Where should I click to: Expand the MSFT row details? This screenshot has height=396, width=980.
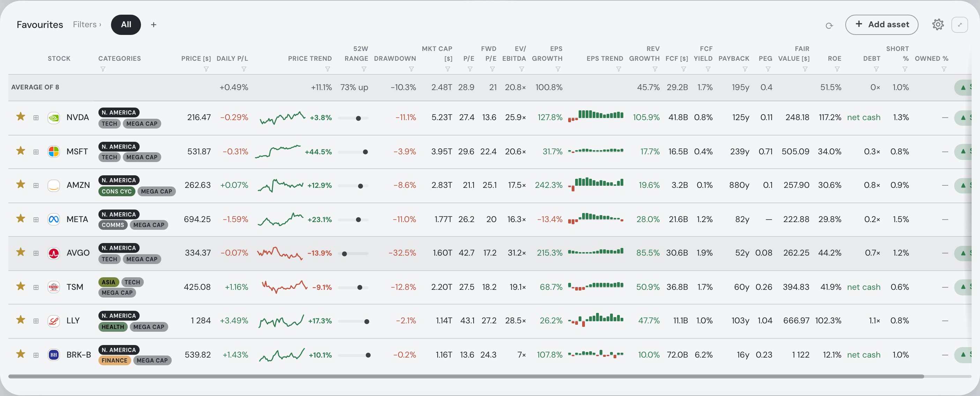point(36,152)
